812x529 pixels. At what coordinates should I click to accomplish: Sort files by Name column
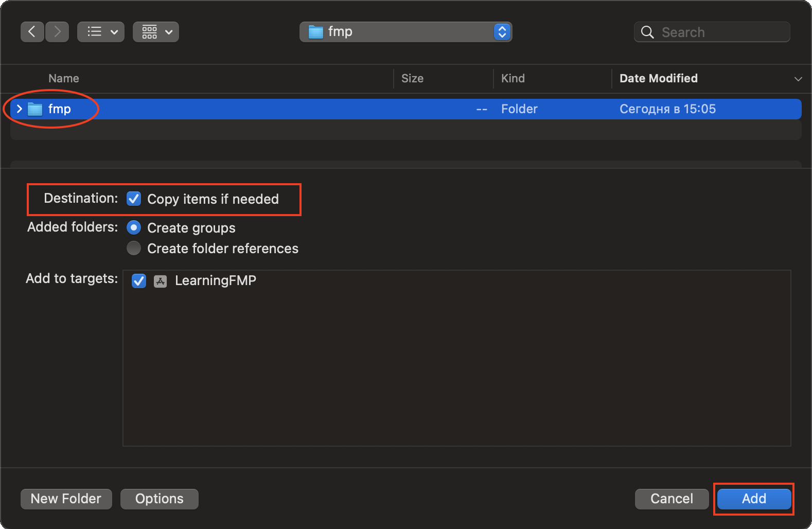64,78
